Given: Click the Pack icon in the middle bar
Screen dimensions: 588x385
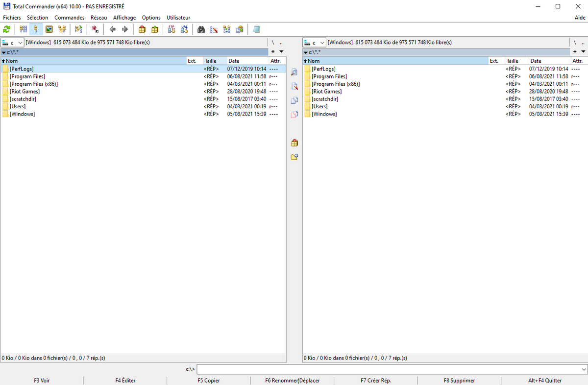Looking at the screenshot, I should pos(294,143).
